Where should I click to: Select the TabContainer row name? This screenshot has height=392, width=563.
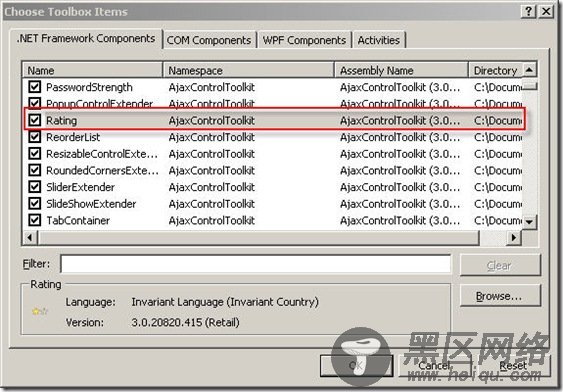point(78,220)
